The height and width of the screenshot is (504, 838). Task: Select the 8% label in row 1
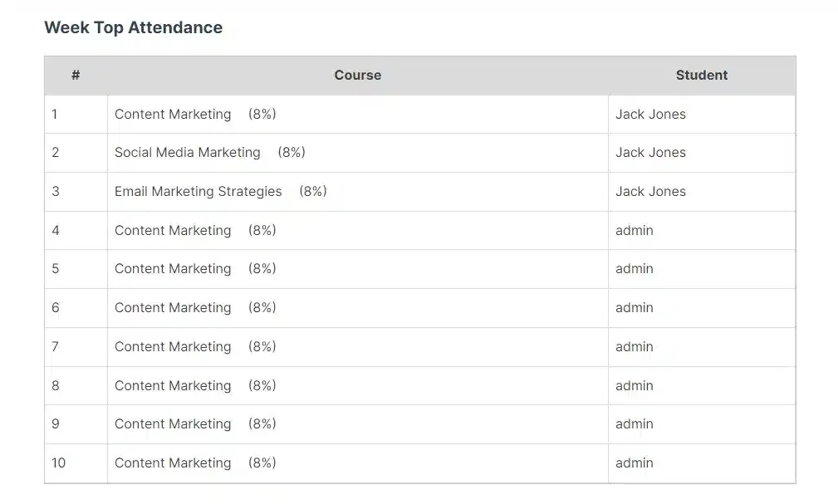click(x=261, y=114)
